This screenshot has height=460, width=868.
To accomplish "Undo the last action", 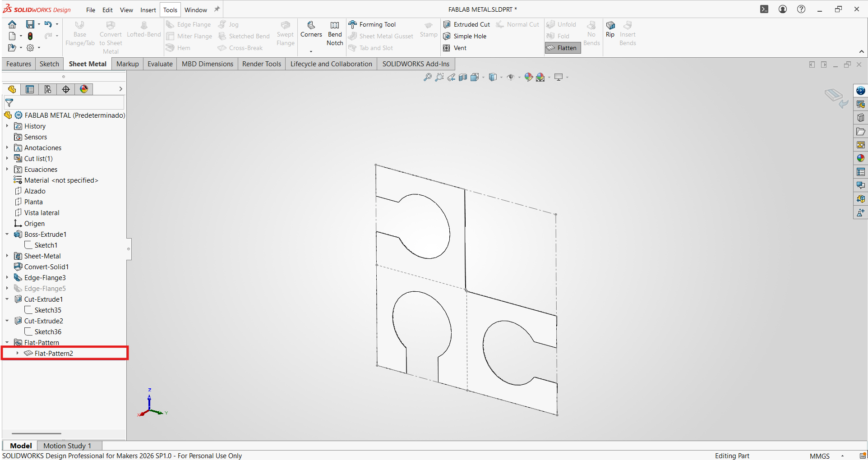I will point(48,24).
